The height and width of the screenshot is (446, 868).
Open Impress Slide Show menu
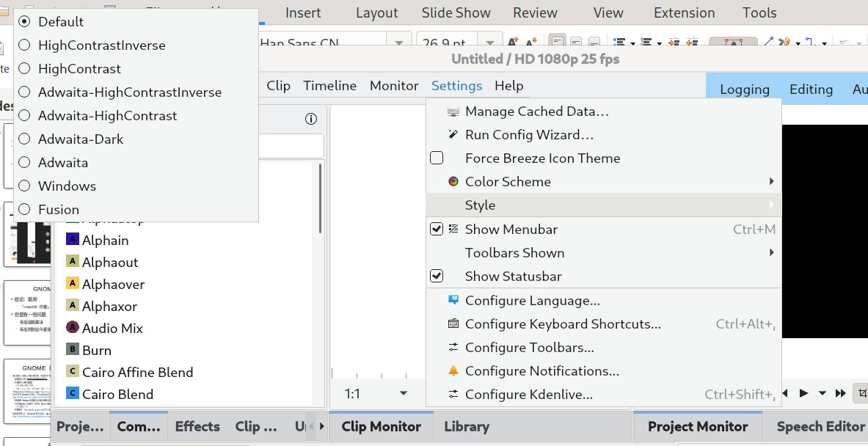pyautogui.click(x=456, y=12)
